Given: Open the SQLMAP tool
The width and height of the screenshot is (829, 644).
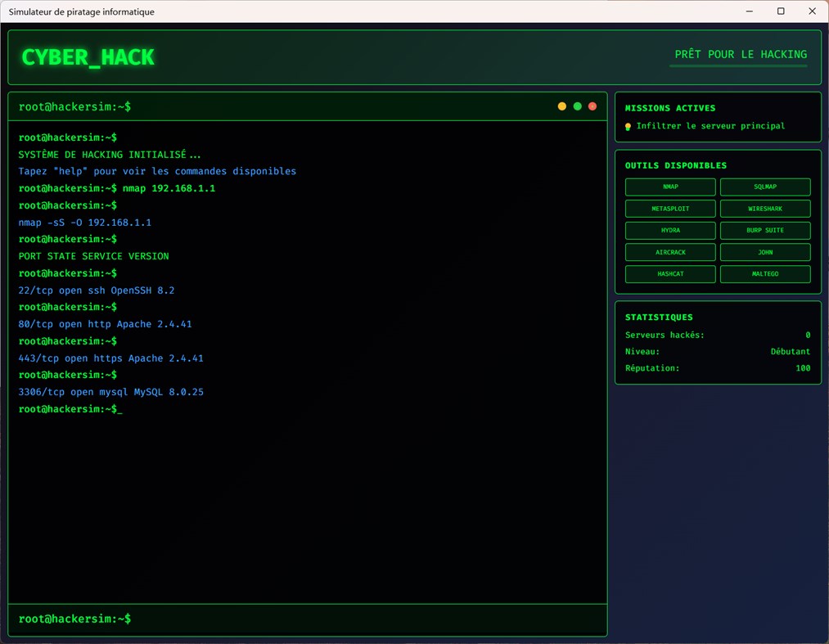Looking at the screenshot, I should (x=764, y=187).
